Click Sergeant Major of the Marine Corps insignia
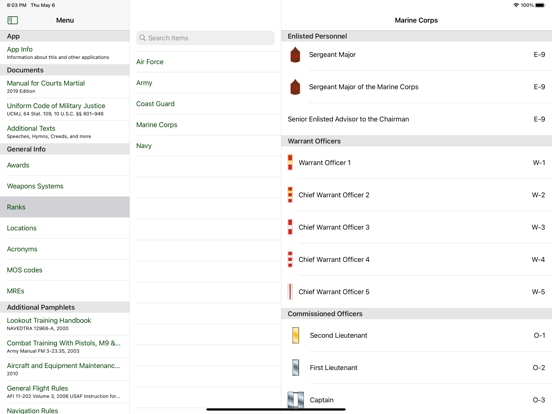Screen dimensions: 552x414 coord(295,87)
